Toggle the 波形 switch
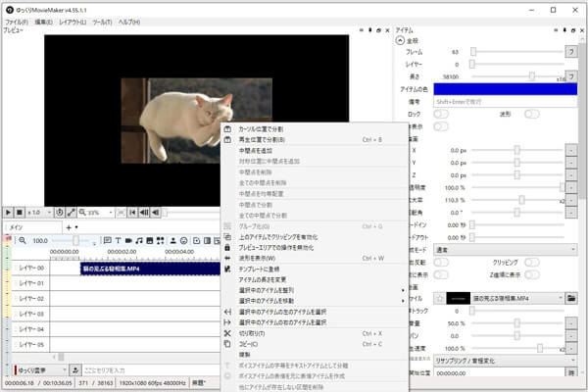This screenshot has height=392, width=588. click(532, 114)
